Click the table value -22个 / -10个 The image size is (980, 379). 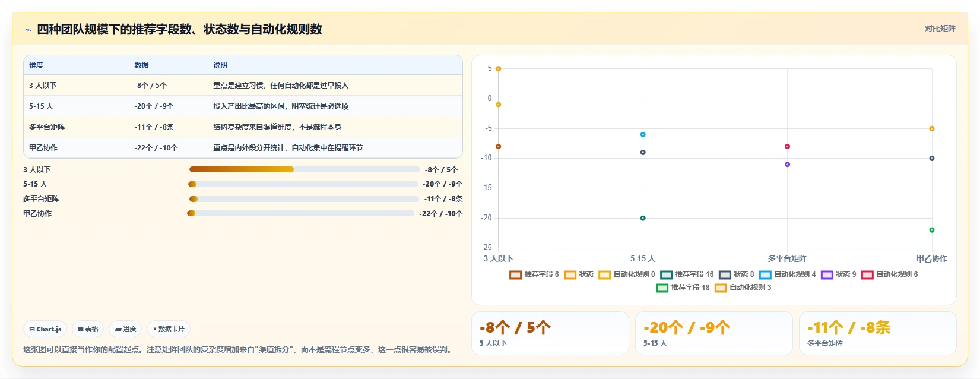pyautogui.click(x=156, y=148)
